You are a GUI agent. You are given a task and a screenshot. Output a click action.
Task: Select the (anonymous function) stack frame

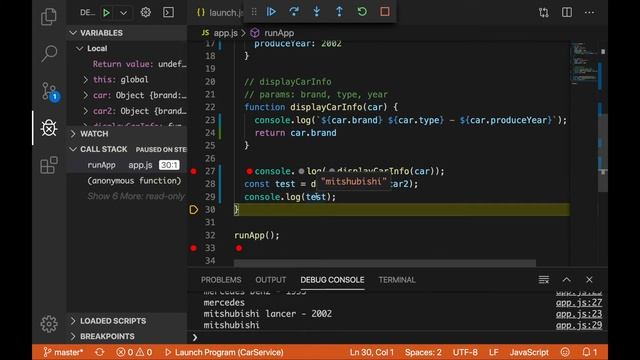(127, 180)
